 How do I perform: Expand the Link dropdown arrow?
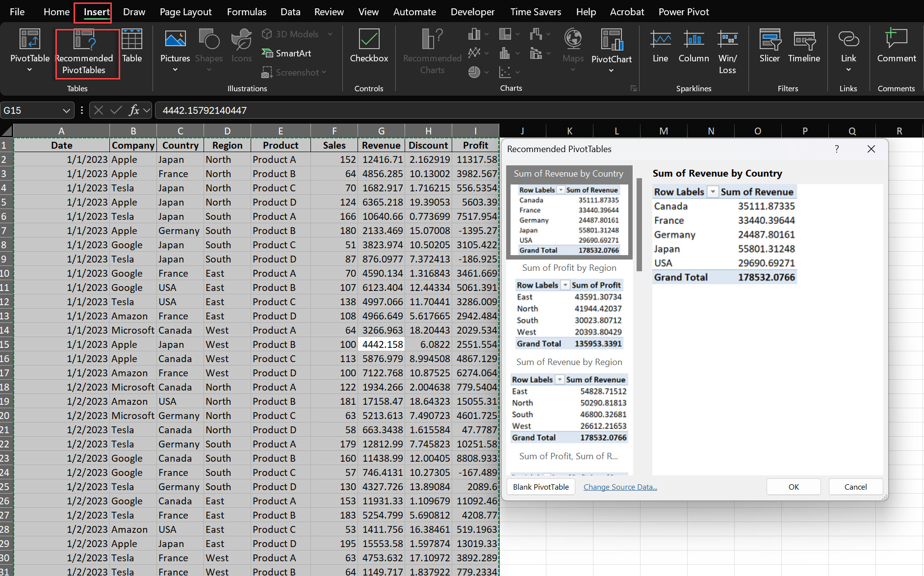point(848,70)
